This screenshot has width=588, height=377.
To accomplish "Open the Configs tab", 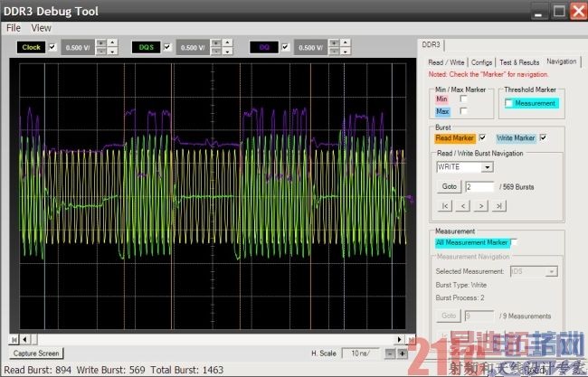I will pos(482,61).
